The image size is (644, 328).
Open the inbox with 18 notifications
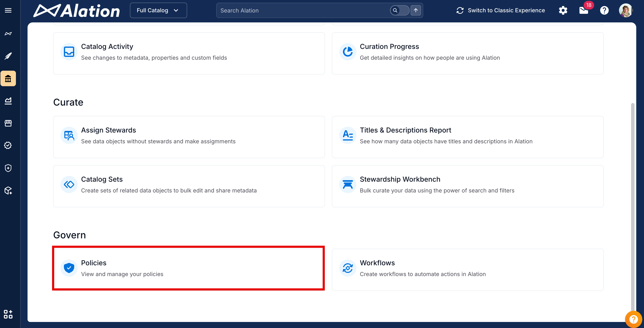pos(584,10)
